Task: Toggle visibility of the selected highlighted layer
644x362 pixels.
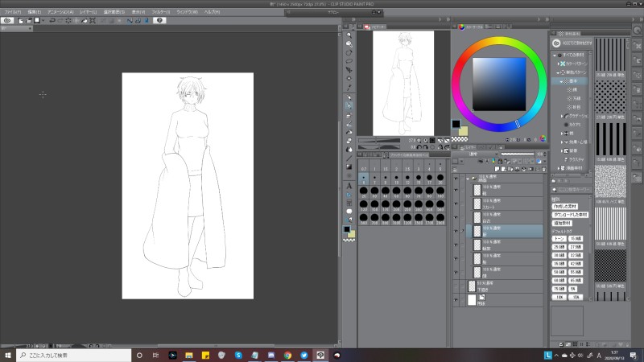Action: [x=457, y=230]
